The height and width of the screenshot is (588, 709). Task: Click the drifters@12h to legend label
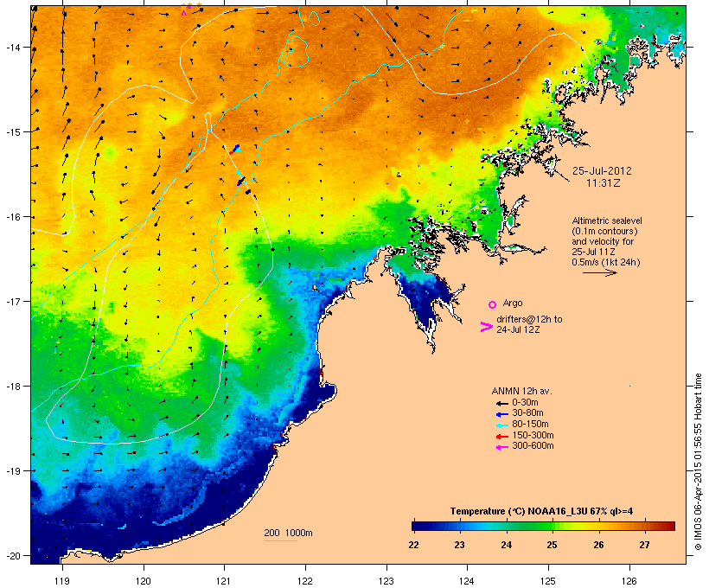(529, 319)
